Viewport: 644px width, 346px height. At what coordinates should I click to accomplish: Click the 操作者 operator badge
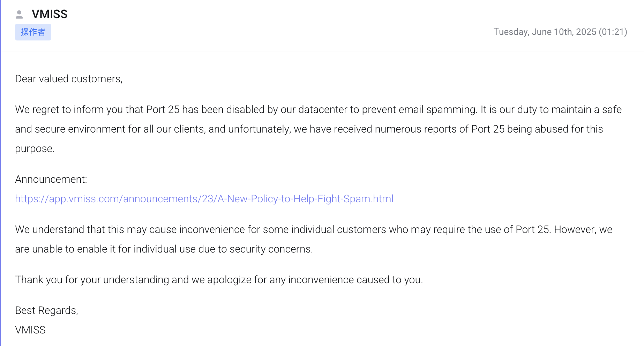click(33, 32)
